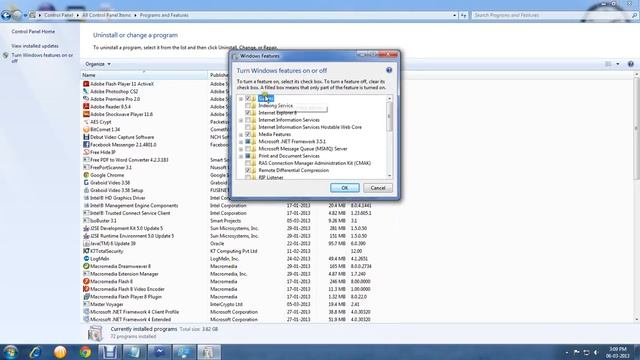
Task: Click the K7TotalSecurity program icon
Action: (86, 251)
